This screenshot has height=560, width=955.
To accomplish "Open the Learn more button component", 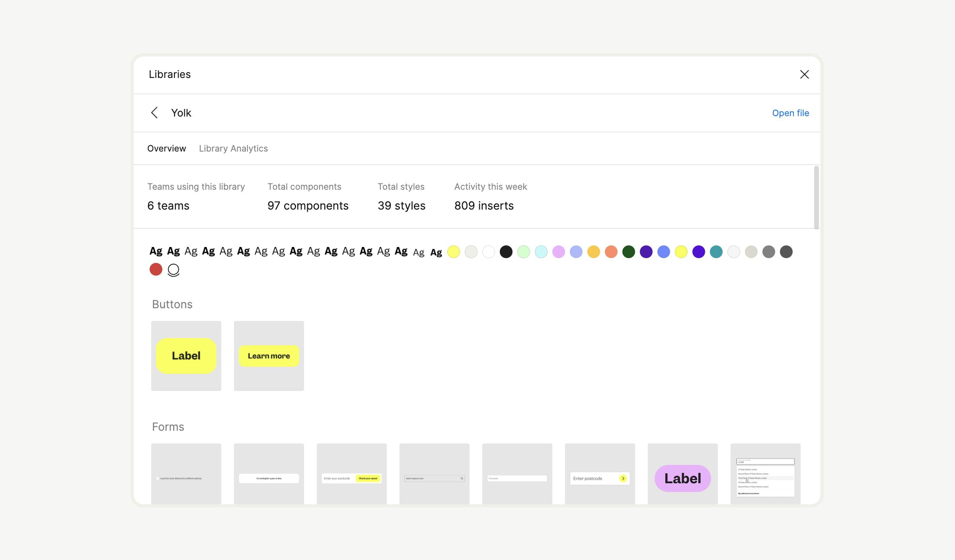I will click(269, 356).
